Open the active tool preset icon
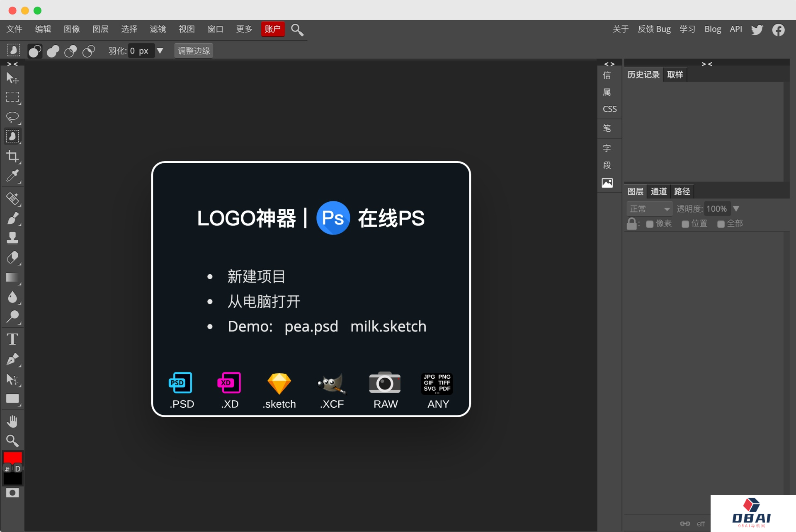The width and height of the screenshot is (796, 532). [x=13, y=51]
